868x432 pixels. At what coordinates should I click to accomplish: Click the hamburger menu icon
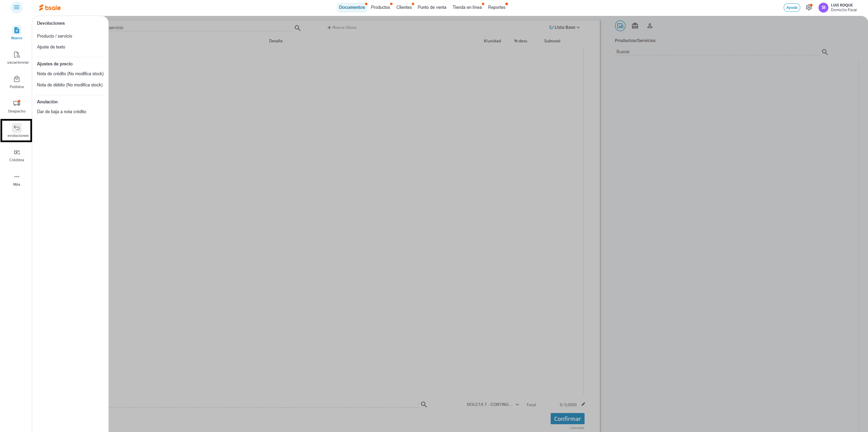tap(16, 7)
